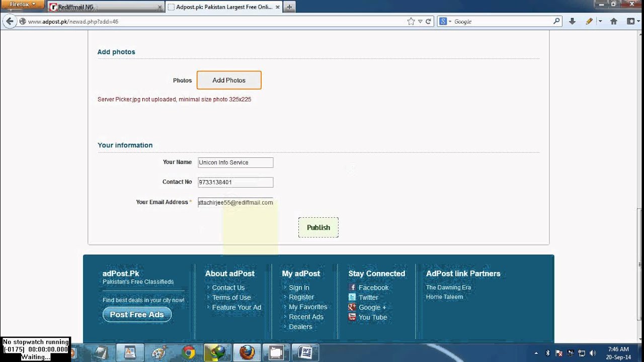Image resolution: width=644 pixels, height=362 pixels.
Task: Click the Sign In link
Action: pos(299,288)
